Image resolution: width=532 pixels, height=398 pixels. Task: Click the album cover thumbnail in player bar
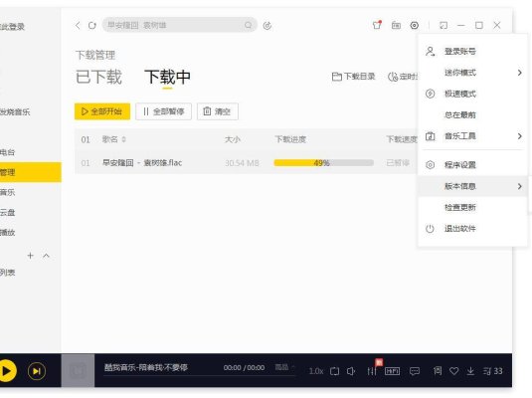click(x=78, y=370)
